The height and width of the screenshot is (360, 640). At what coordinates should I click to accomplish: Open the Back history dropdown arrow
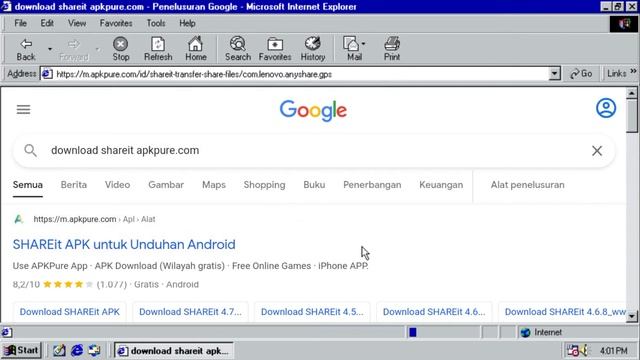point(50,49)
